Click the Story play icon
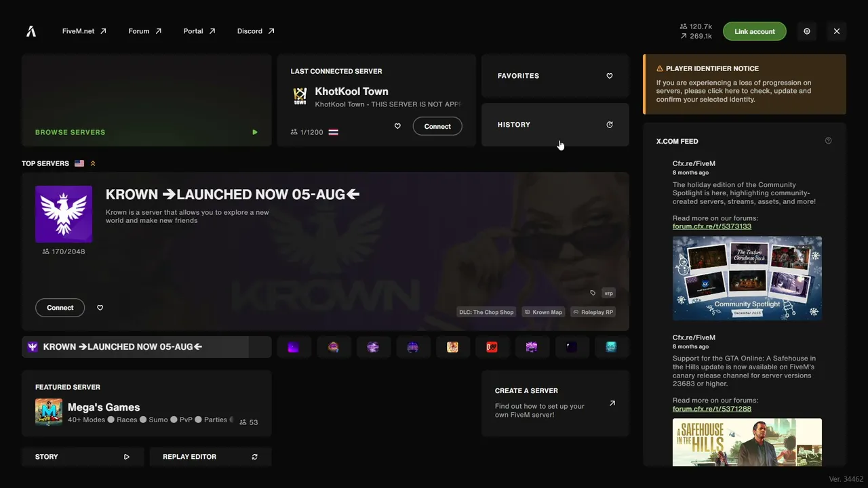The image size is (868, 488). [127, 457]
